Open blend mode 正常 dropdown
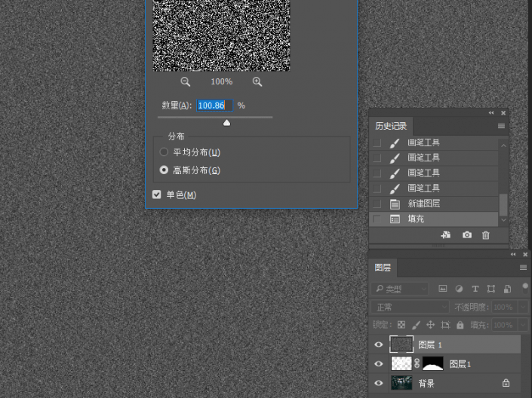 [411, 307]
